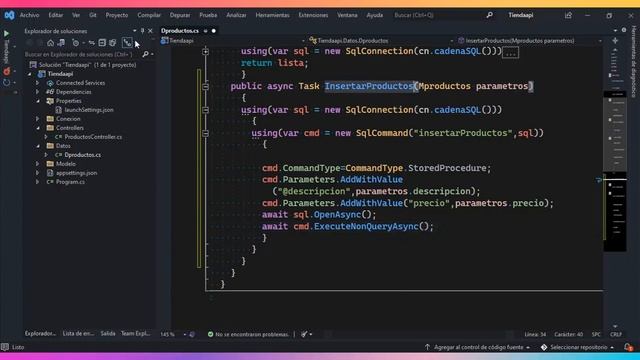Viewport: 640px width, 360px height.
Task: Open the Herramientas menu
Action: (272, 15)
